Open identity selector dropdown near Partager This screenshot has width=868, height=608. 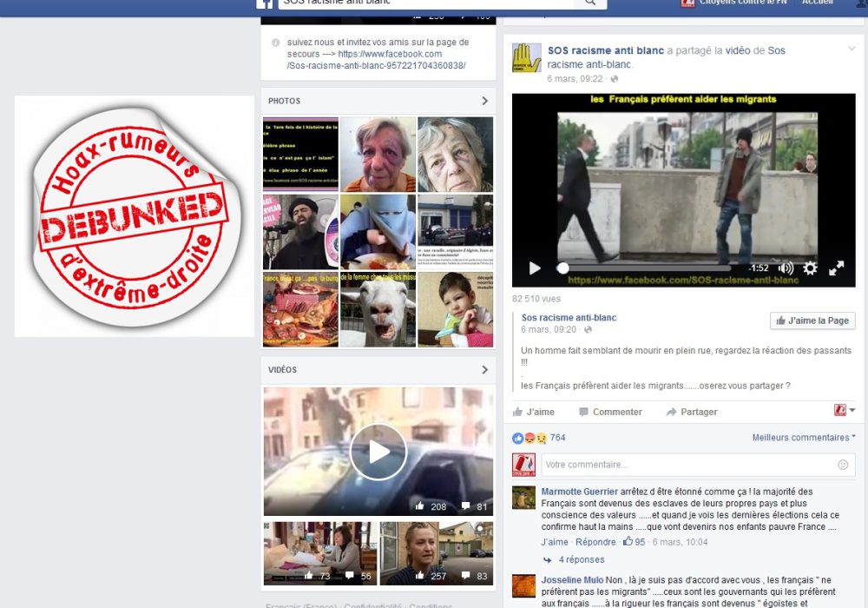click(845, 410)
